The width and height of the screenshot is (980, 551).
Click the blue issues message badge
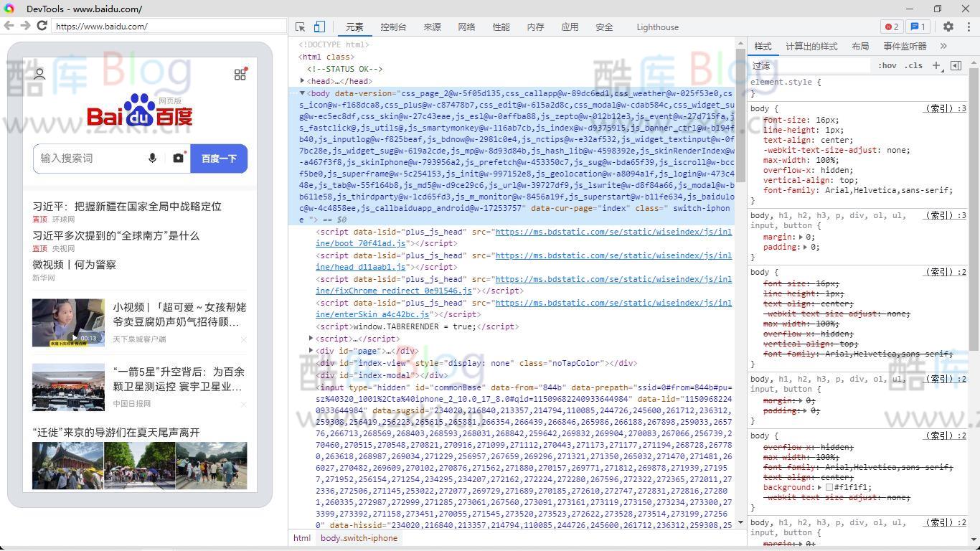coord(918,27)
